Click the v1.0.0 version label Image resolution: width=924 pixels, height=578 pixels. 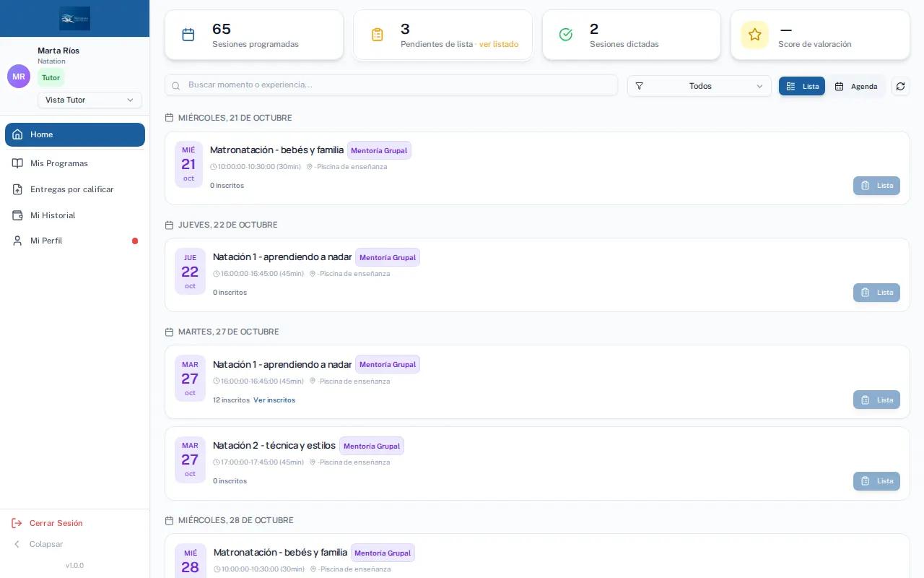tap(75, 565)
